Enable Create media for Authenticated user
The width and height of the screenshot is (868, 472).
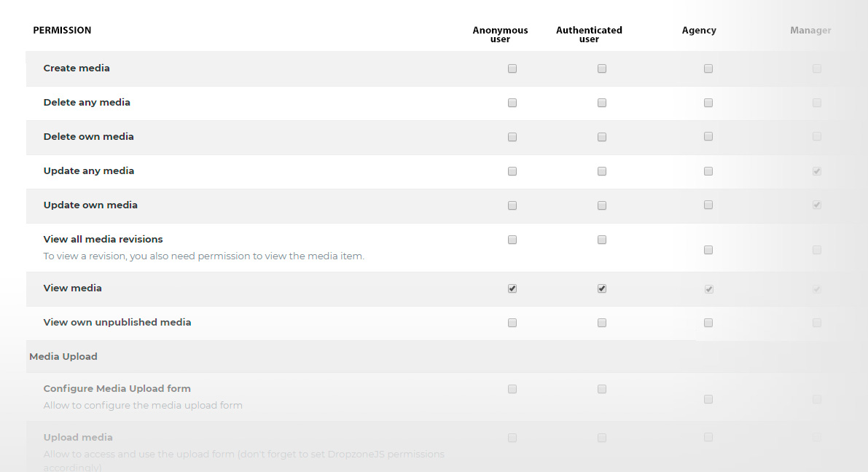click(x=602, y=68)
